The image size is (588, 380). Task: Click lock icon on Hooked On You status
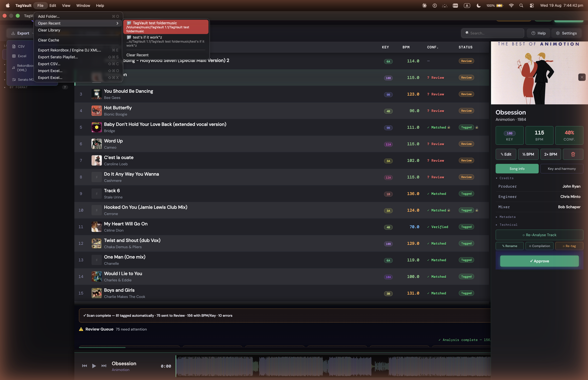point(477,210)
